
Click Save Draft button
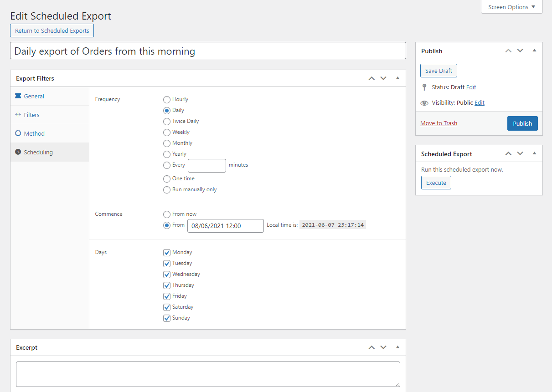click(x=439, y=71)
